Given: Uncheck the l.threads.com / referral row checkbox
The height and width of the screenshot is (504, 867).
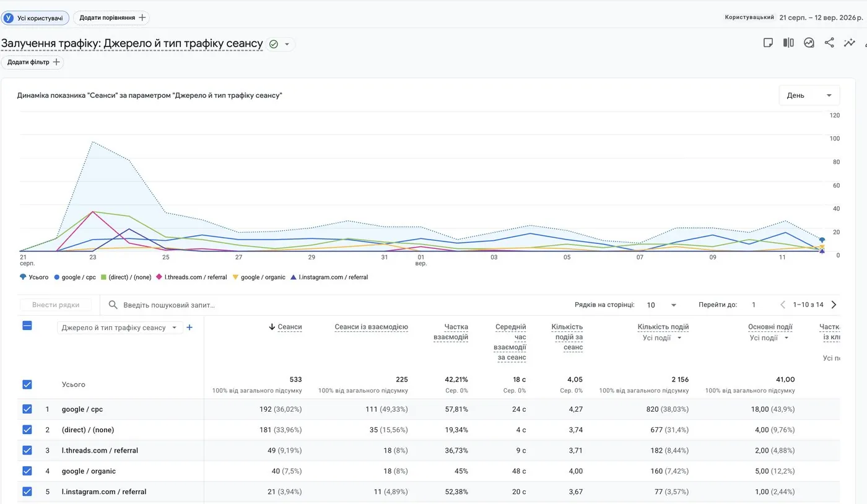Looking at the screenshot, I should pyautogui.click(x=27, y=450).
